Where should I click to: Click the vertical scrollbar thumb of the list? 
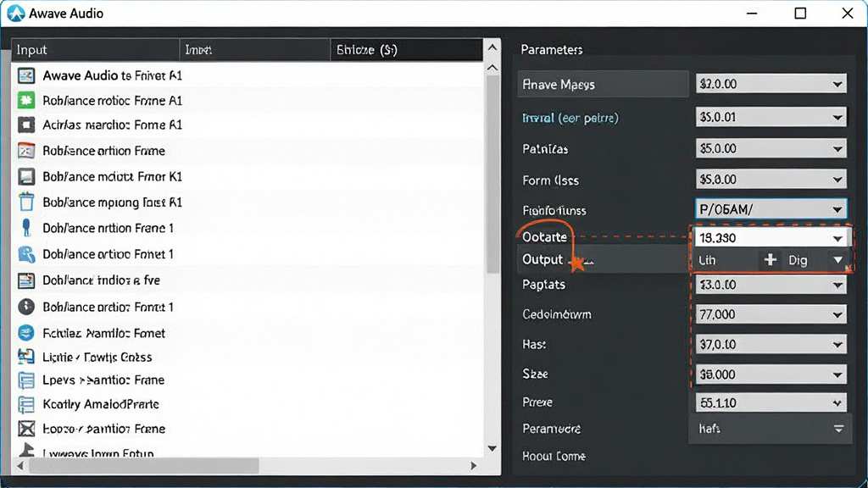point(492,175)
